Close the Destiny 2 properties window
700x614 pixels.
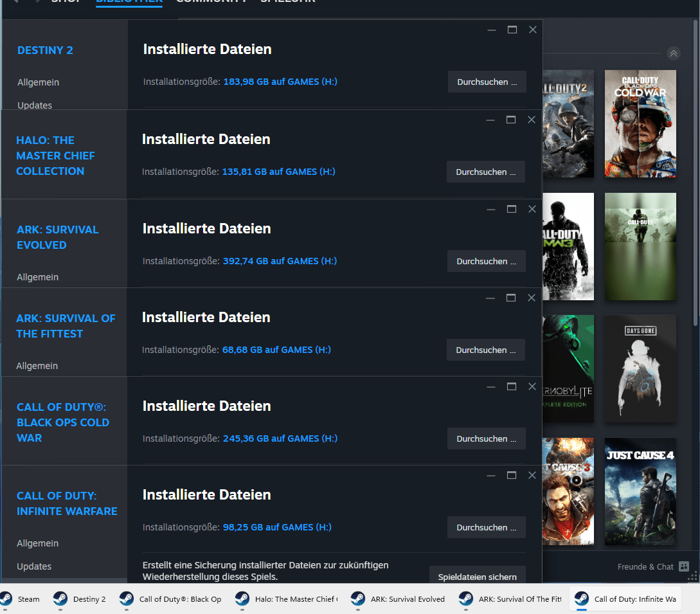[x=533, y=30]
